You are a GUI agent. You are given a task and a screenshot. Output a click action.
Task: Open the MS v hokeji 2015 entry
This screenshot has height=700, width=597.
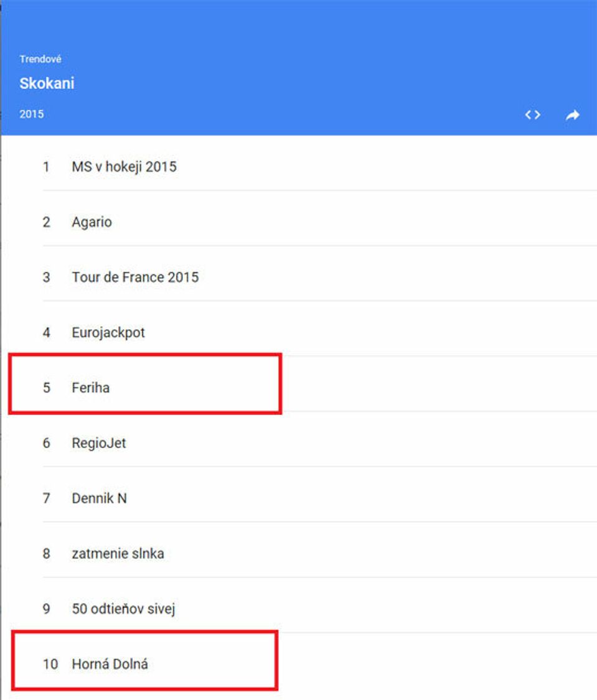point(124,167)
